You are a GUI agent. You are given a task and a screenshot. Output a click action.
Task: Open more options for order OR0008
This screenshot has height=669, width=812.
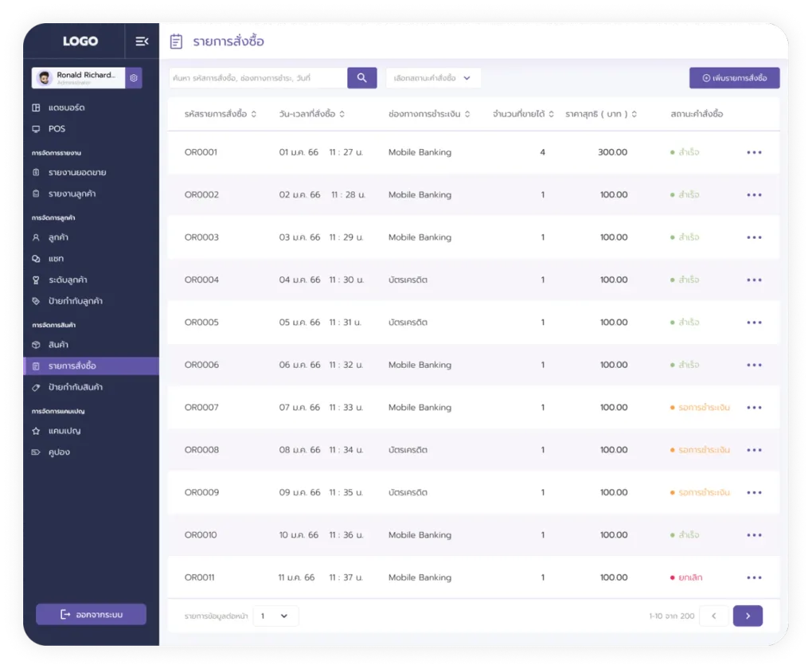[754, 450]
